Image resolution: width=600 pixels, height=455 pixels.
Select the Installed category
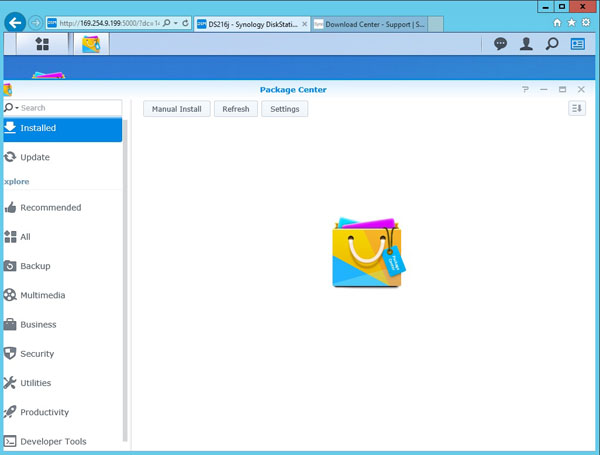pyautogui.click(x=63, y=128)
